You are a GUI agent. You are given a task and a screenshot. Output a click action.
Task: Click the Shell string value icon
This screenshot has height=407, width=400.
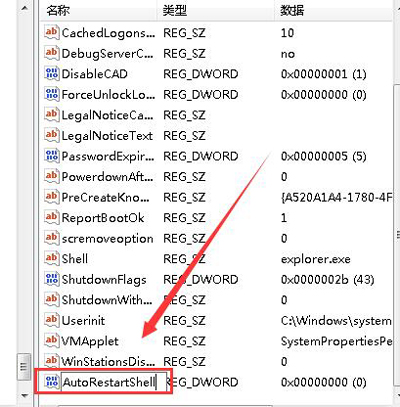(x=52, y=258)
